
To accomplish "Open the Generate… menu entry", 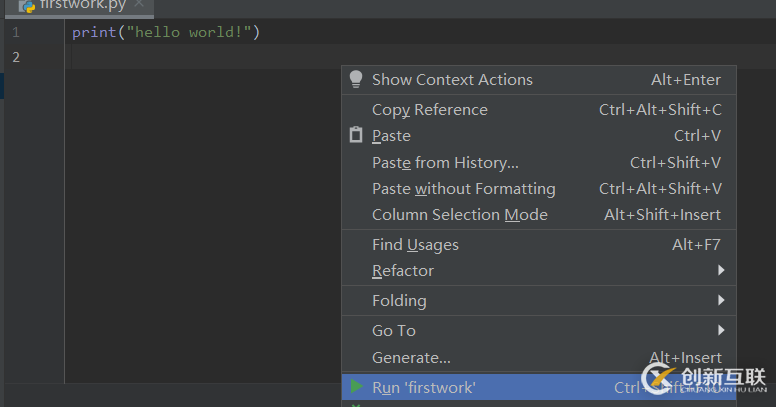I will tap(411, 357).
